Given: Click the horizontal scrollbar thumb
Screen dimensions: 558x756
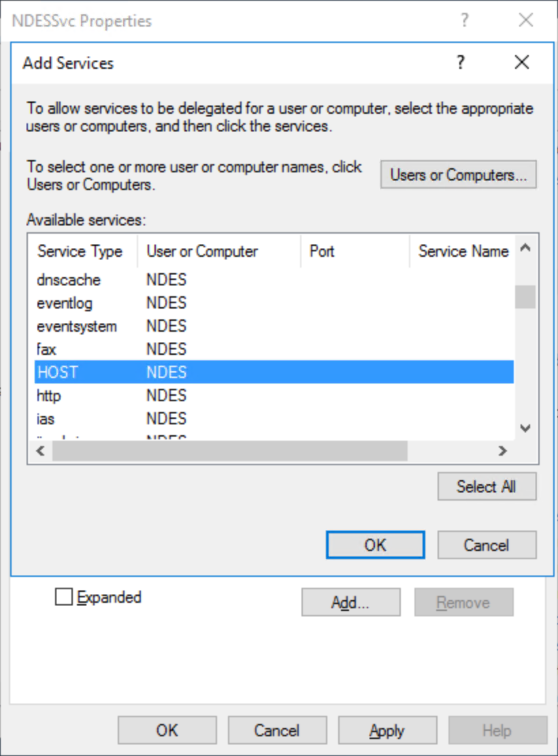Looking at the screenshot, I should pos(229,451).
